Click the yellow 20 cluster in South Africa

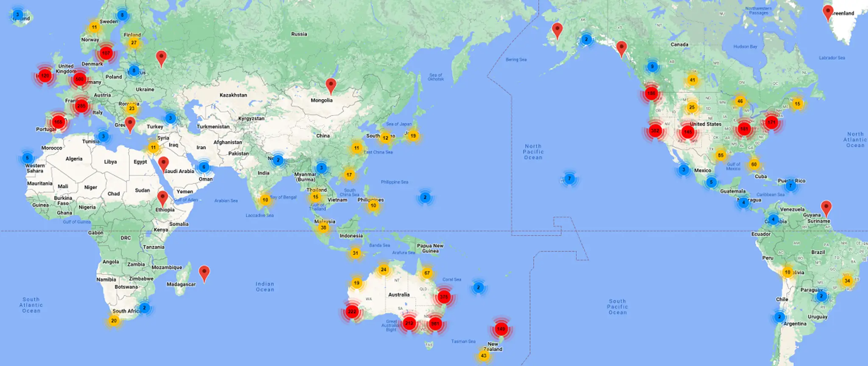[114, 321]
